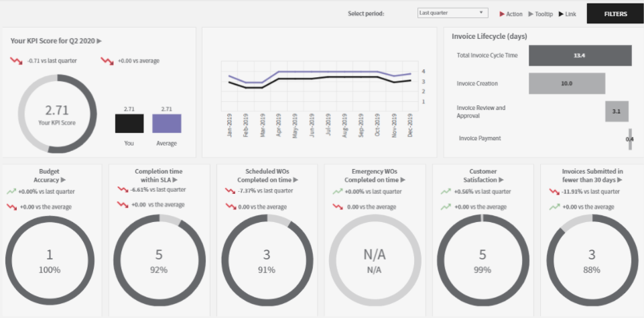
Task: Click down-trend icon in Scheduled WOs average row
Action: click(231, 207)
